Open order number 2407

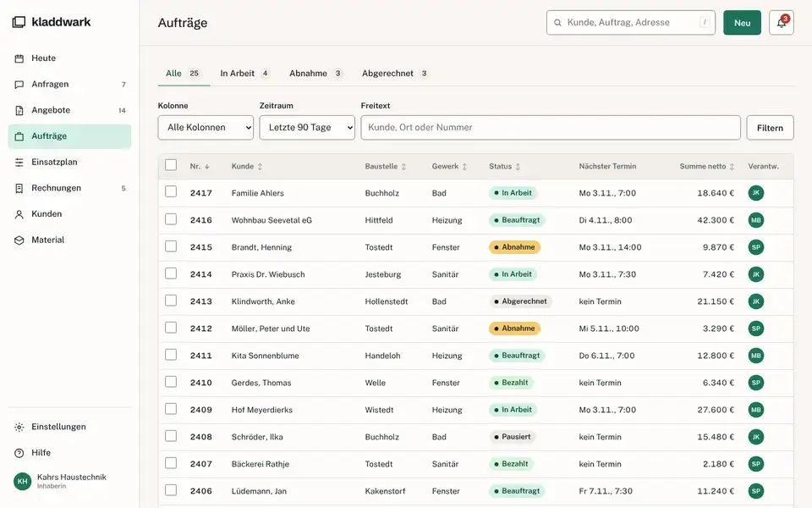point(201,464)
